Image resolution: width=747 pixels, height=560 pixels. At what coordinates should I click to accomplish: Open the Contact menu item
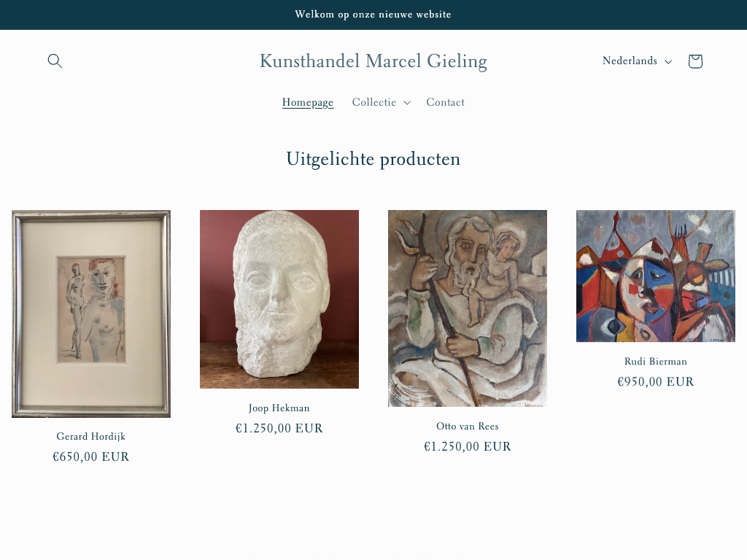coord(445,102)
